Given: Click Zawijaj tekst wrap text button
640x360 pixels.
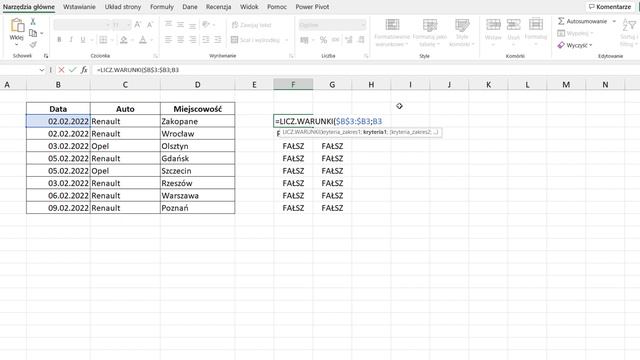Looking at the screenshot, I should (x=251, y=25).
